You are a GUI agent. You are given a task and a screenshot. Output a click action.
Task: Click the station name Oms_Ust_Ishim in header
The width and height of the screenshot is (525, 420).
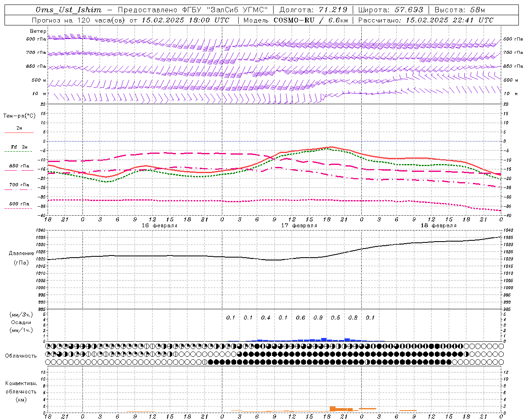68,10
